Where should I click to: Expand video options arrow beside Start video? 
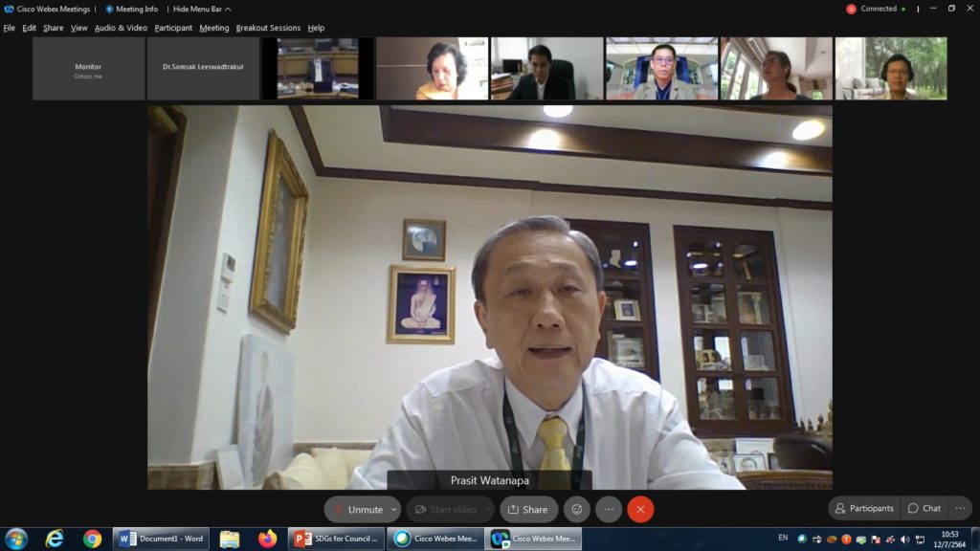click(x=486, y=509)
